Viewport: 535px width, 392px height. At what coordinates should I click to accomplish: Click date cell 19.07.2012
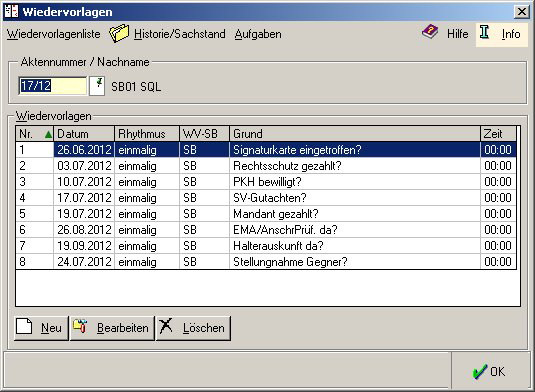tap(84, 214)
